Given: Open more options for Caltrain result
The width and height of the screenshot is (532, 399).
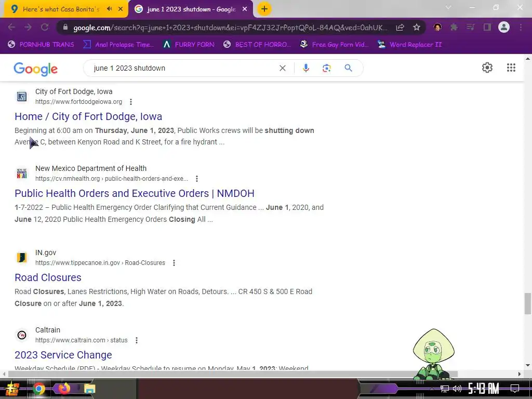Looking at the screenshot, I should coord(137,340).
